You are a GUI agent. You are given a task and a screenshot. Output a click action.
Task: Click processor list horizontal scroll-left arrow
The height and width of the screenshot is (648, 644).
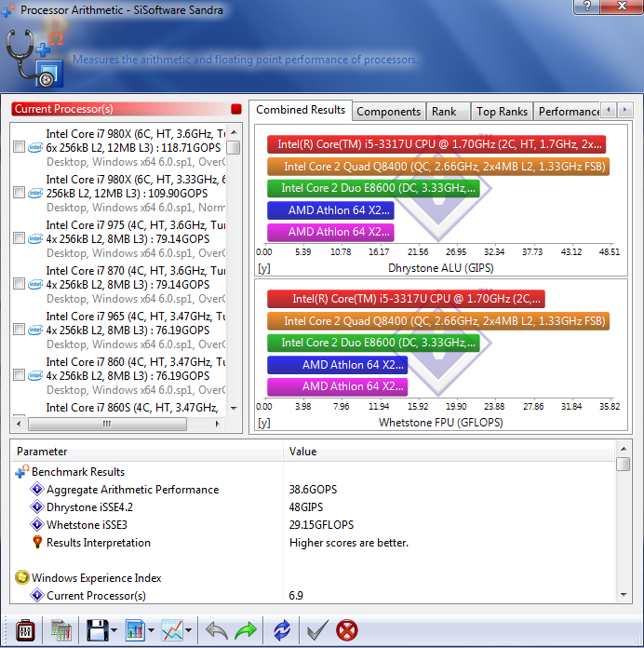click(19, 424)
